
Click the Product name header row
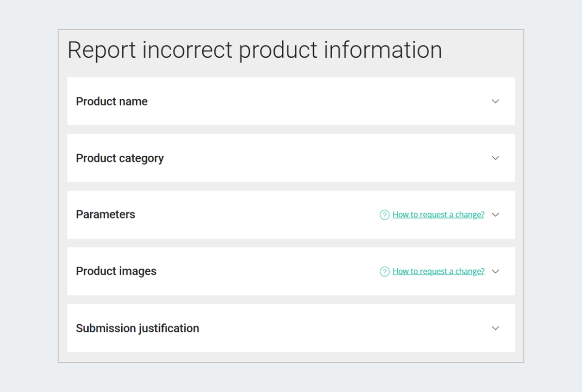112,101
